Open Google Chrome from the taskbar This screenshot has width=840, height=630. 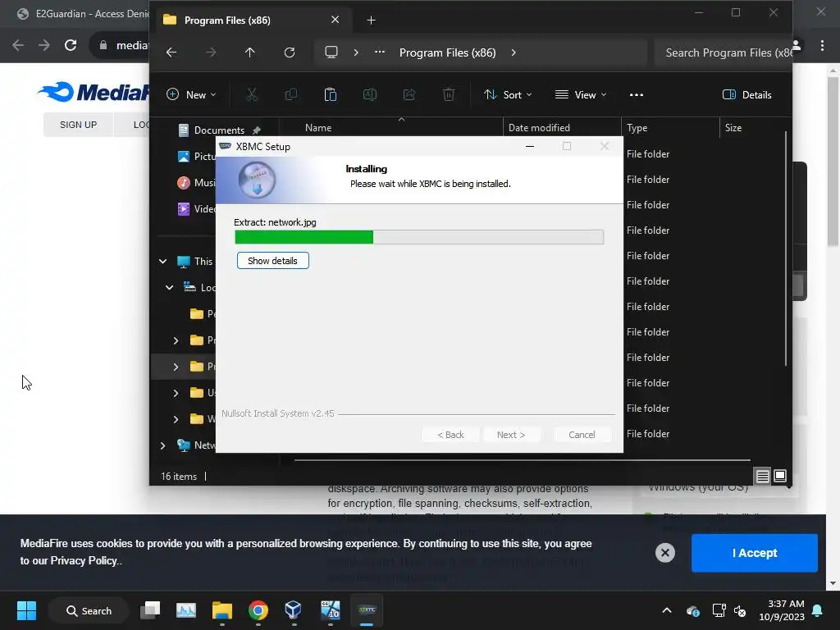(x=258, y=610)
